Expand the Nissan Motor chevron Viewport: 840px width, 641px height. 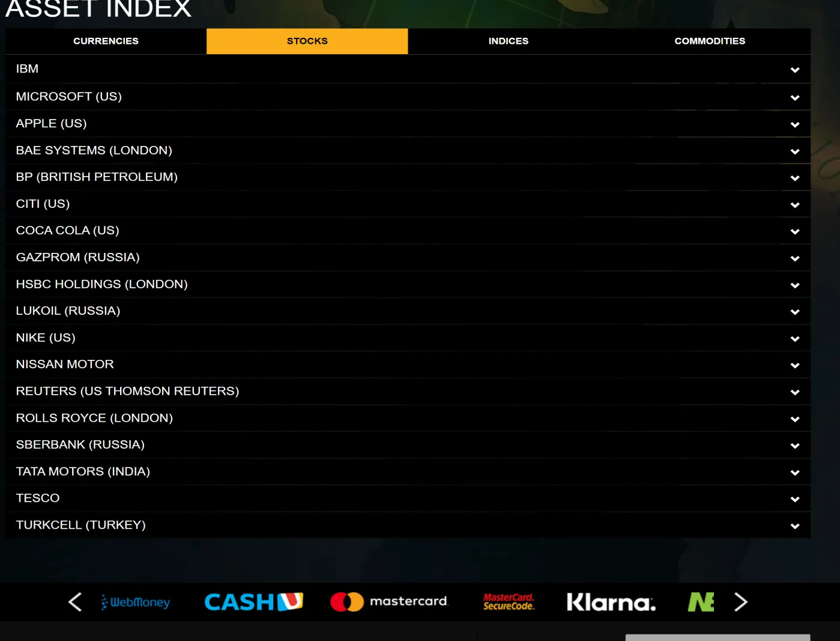(x=795, y=365)
